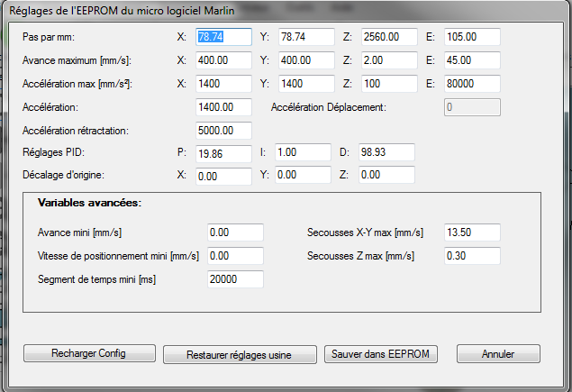The image size is (572, 392).
Task: Click the Pas par mm label
Action: (49, 37)
